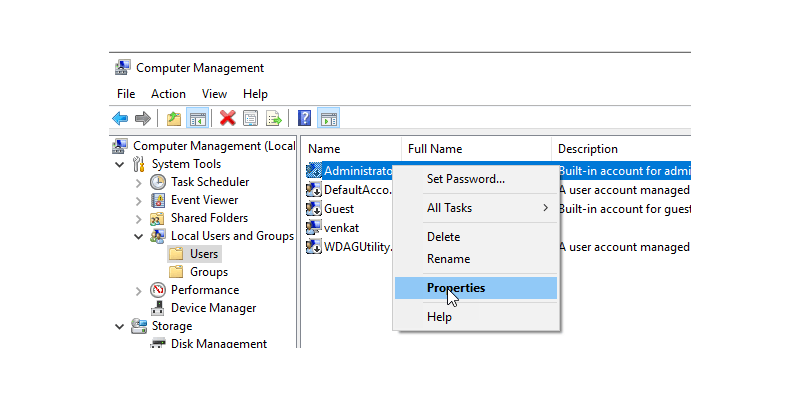Open the Action menu
The height and width of the screenshot is (400, 800).
(x=168, y=94)
